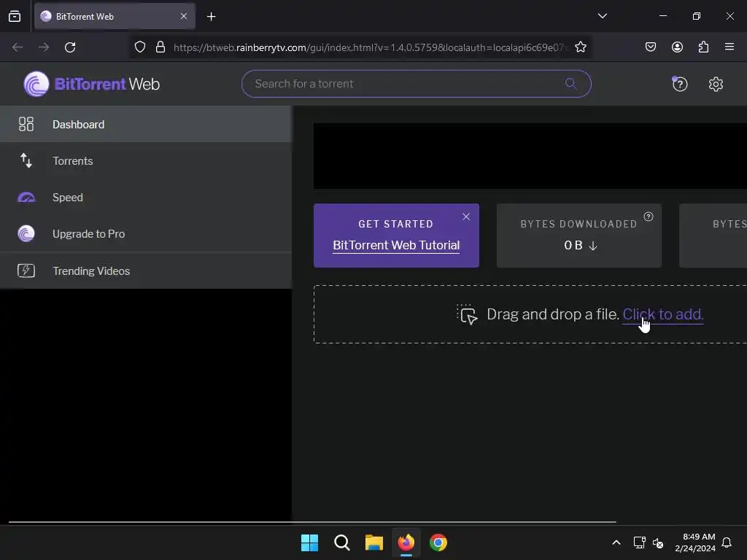Click the Upgrade to Pro swirl icon

26,234
